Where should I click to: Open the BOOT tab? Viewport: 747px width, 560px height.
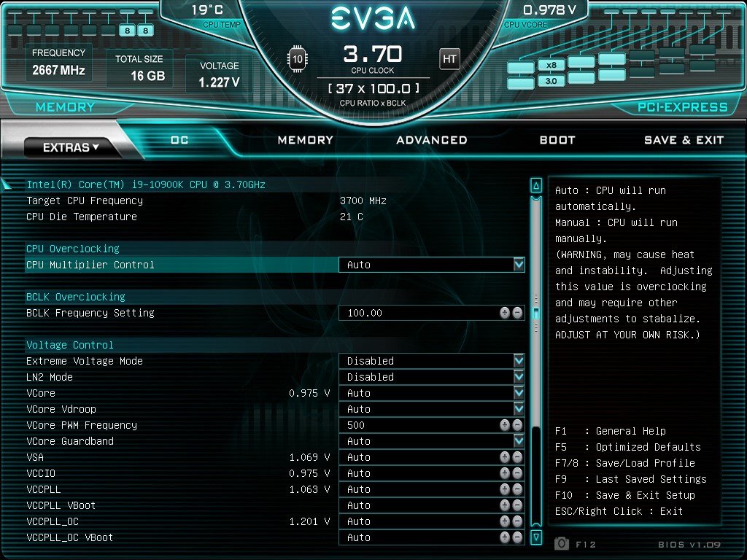tap(557, 140)
